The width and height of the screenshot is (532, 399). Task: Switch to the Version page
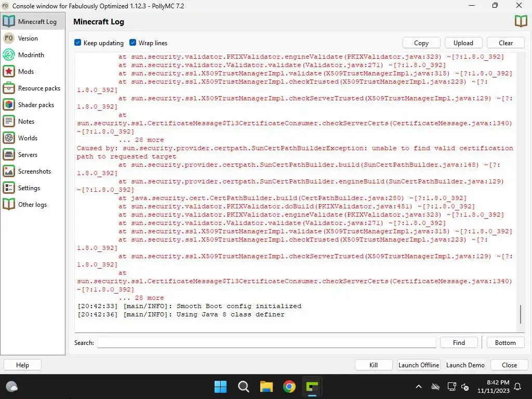pos(33,38)
